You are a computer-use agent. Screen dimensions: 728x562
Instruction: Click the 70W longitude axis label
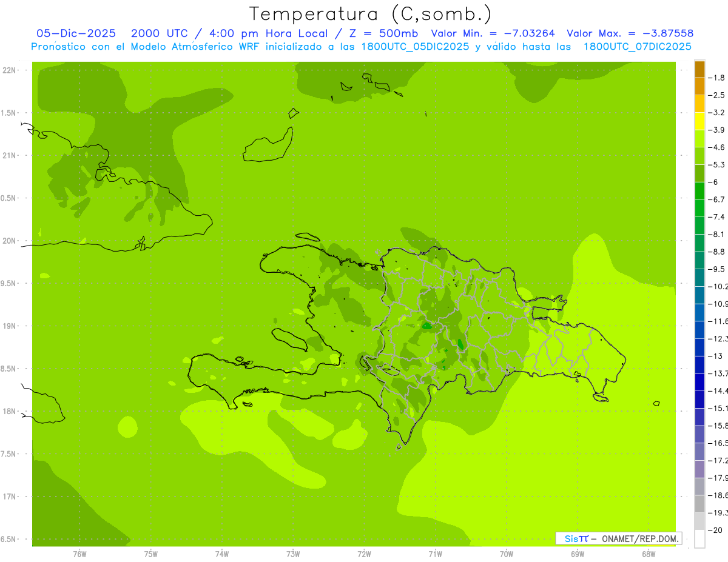click(x=507, y=554)
